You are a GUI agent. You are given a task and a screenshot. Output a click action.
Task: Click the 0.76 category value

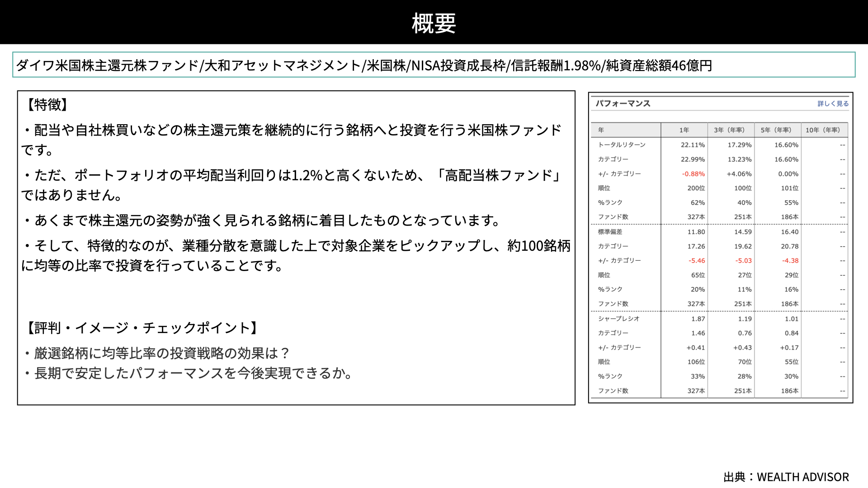tap(745, 333)
